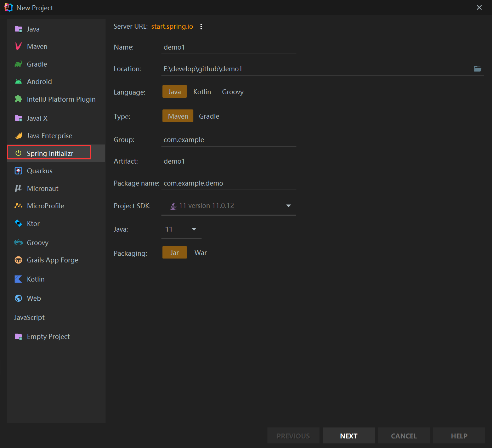The width and height of the screenshot is (492, 448).
Task: Focus the Artifact field
Action: [229, 161]
